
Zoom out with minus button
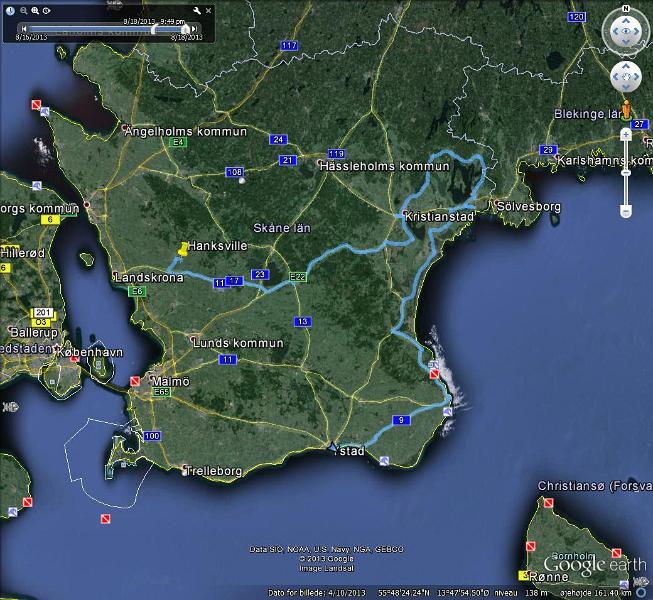coord(626,212)
